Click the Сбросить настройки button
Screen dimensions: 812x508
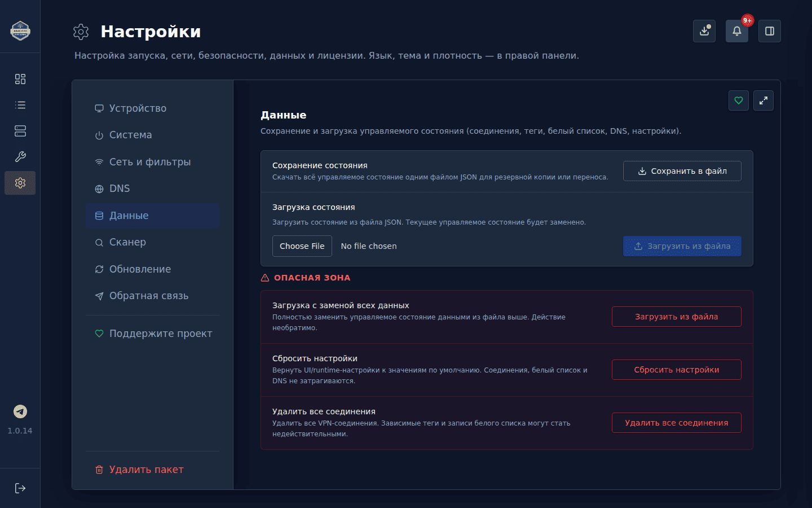(677, 370)
